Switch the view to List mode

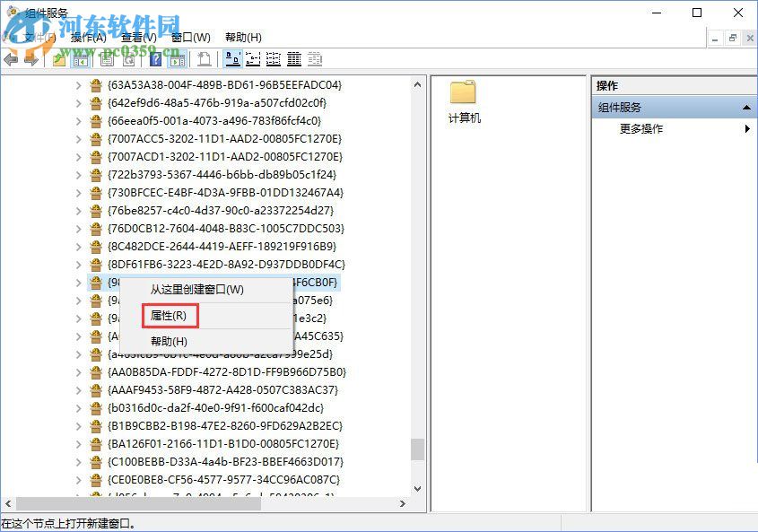pos(274,59)
